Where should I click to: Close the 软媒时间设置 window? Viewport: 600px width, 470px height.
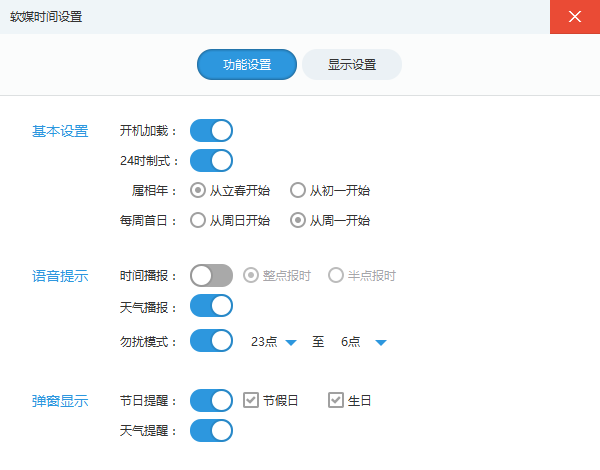tap(574, 17)
